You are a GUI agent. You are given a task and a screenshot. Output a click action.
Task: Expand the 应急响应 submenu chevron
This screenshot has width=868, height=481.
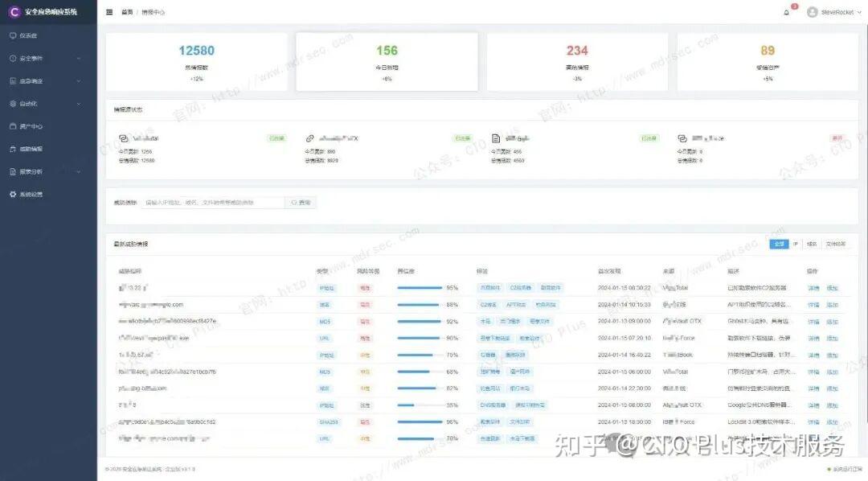(79, 81)
